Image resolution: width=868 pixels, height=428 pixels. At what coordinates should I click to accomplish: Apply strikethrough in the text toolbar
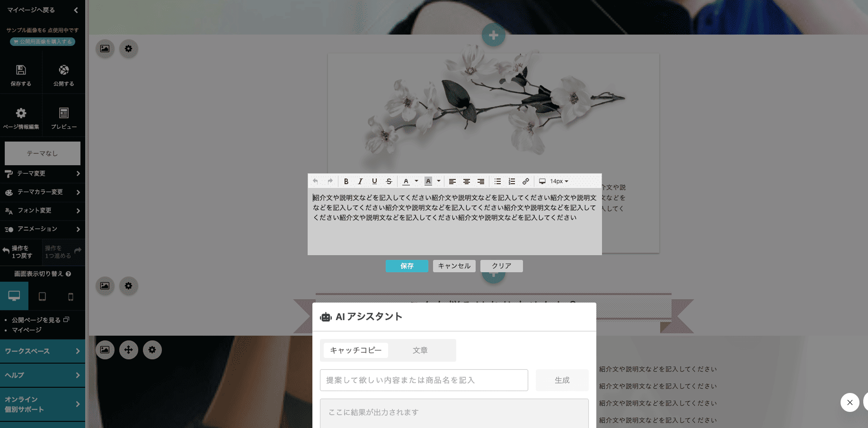point(389,181)
